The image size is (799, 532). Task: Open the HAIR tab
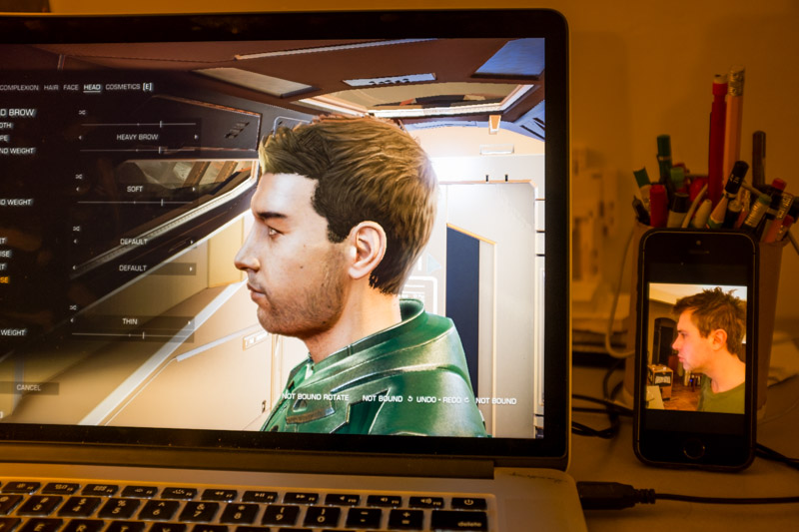click(x=51, y=88)
